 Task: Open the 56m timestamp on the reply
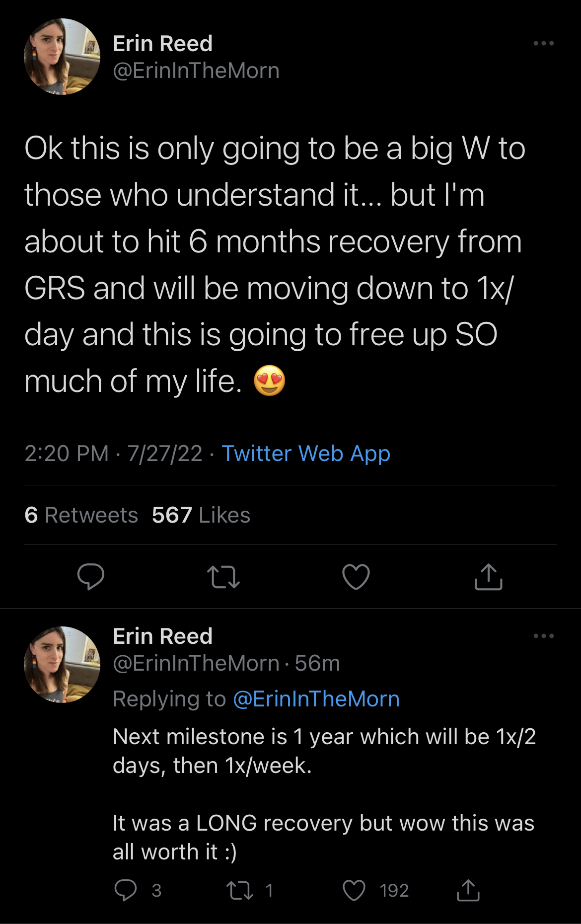(317, 663)
